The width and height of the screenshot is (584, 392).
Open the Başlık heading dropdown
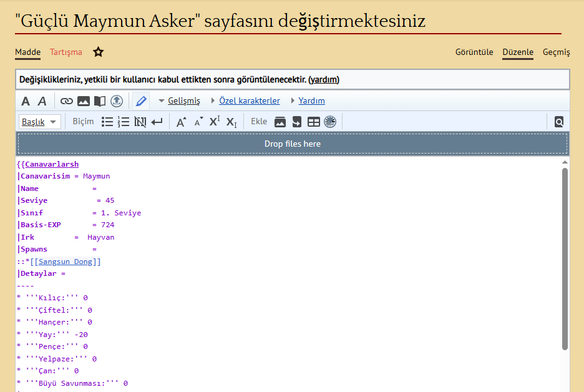tap(39, 122)
